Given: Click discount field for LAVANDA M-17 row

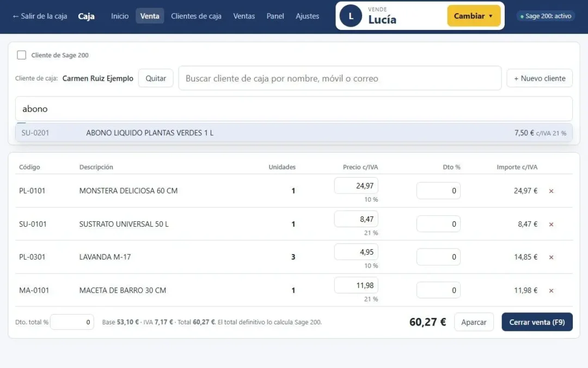Looking at the screenshot, I should [x=438, y=257].
